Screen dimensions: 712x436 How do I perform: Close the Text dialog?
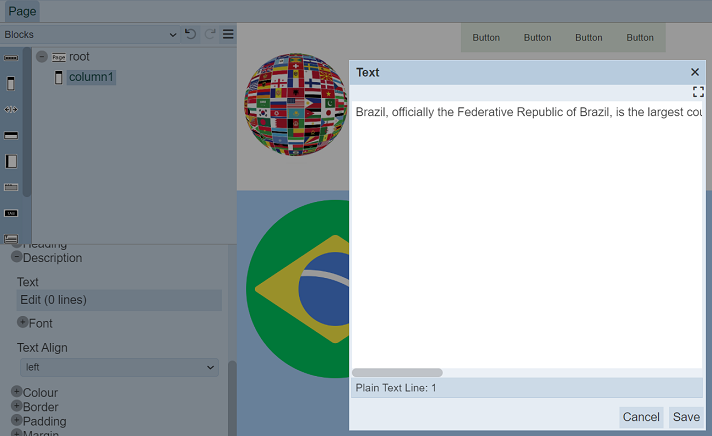pos(695,72)
